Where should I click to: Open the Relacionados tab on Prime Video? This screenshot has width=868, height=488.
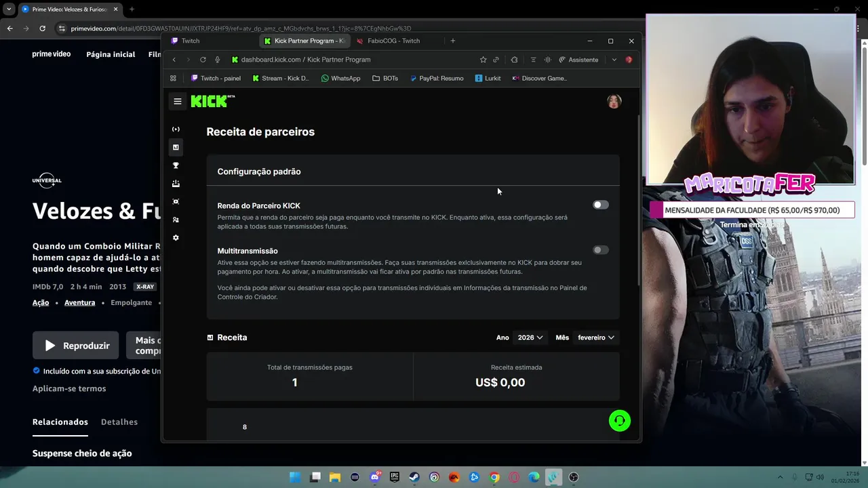pyautogui.click(x=60, y=422)
